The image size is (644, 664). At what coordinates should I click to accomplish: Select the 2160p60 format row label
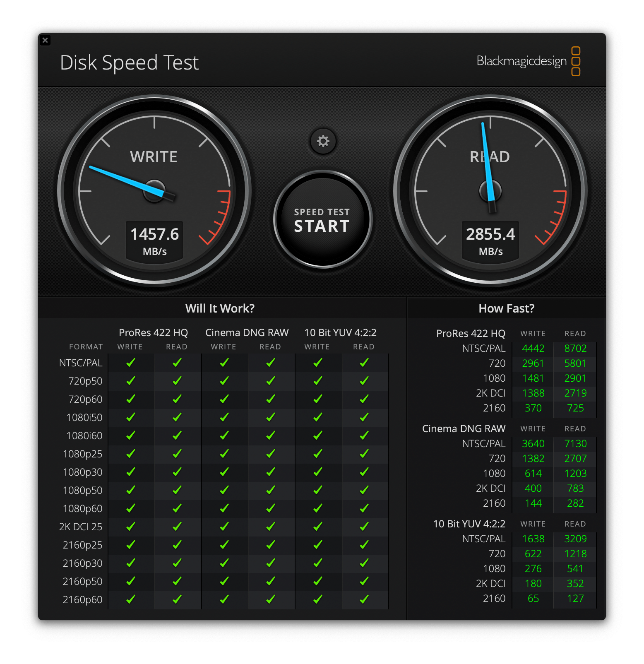(82, 599)
